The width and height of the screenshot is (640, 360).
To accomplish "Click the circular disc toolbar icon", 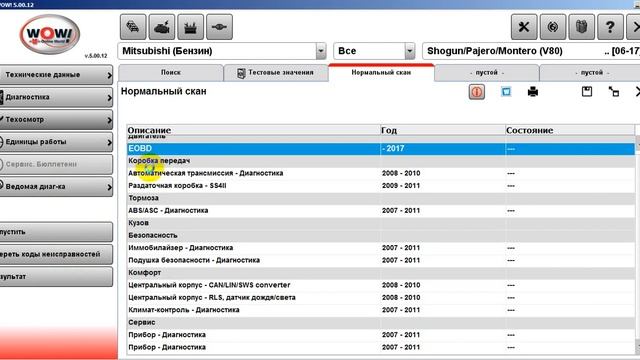I will [553, 27].
